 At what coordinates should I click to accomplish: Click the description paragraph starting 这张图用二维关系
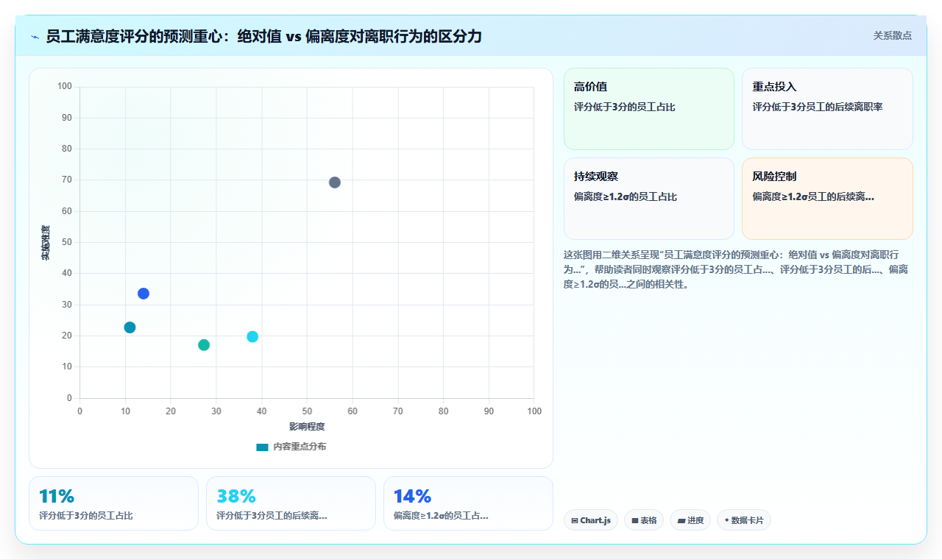737,269
